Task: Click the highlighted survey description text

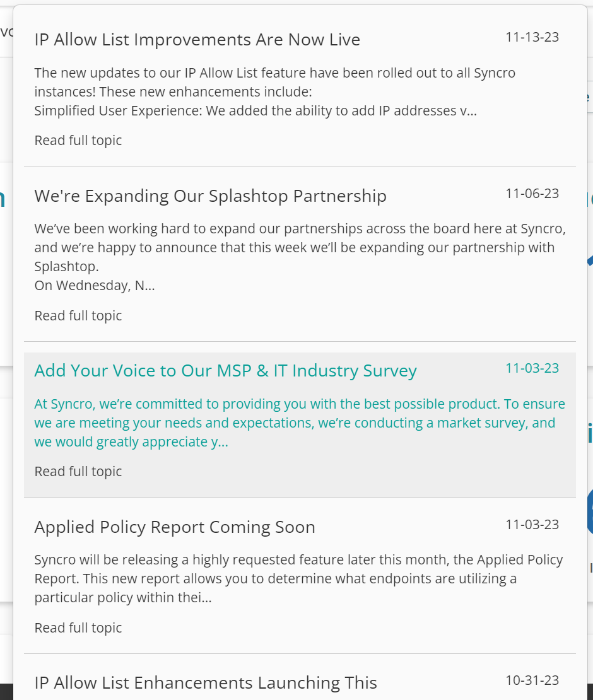Action: coord(300,423)
